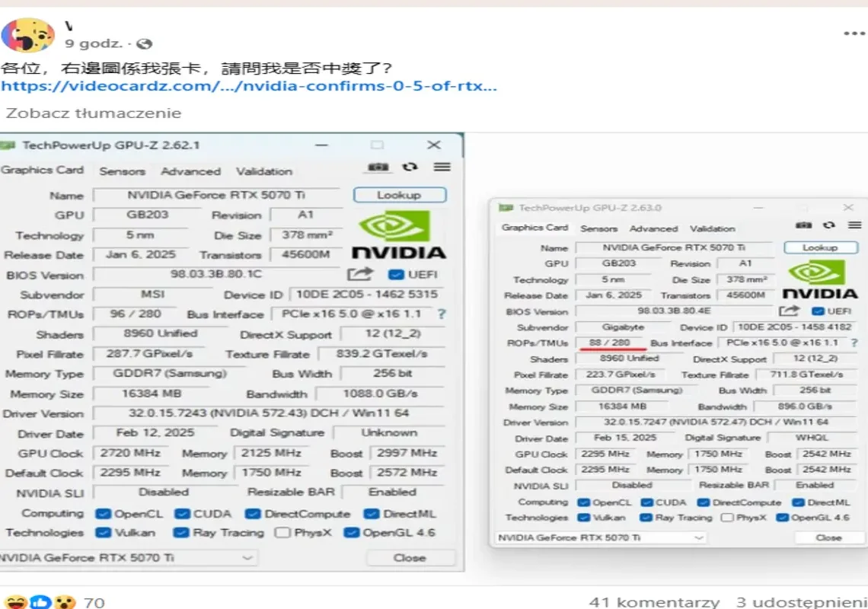Toggle DirectCompute checkbox in left GPU-Z window
This screenshot has height=609, width=868.
click(253, 514)
